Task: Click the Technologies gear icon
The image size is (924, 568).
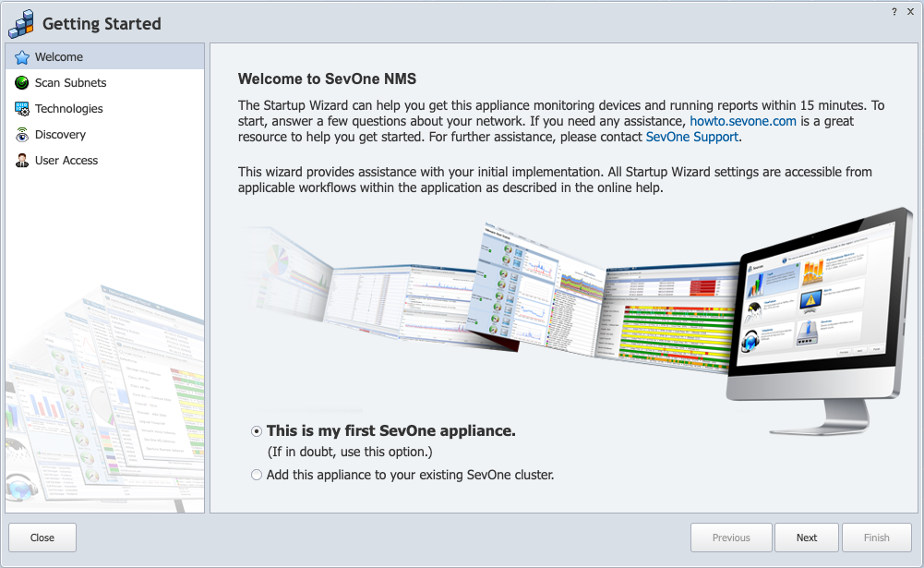Action: pyautogui.click(x=22, y=109)
